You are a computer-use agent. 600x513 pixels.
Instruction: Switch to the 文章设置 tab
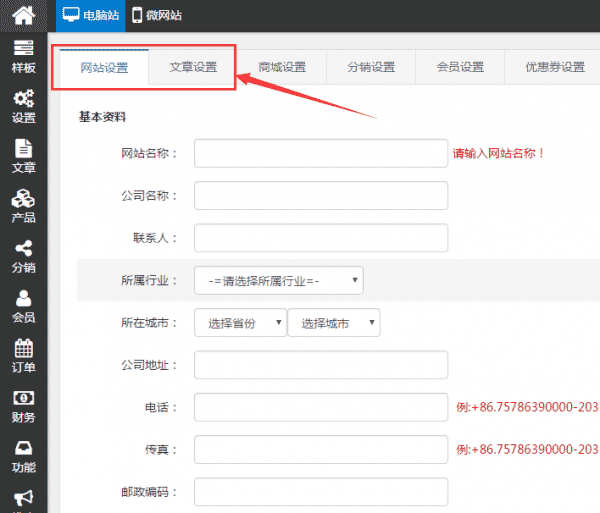tap(193, 67)
